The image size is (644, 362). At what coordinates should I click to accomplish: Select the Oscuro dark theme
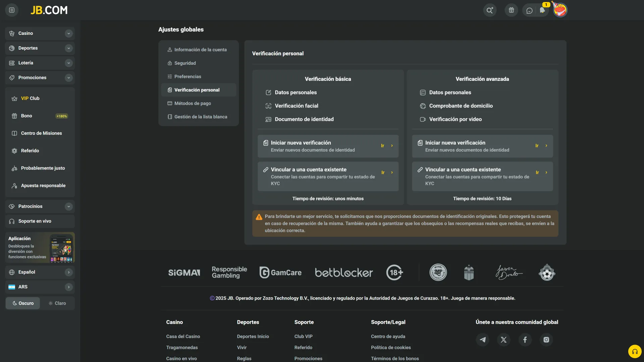(23, 303)
